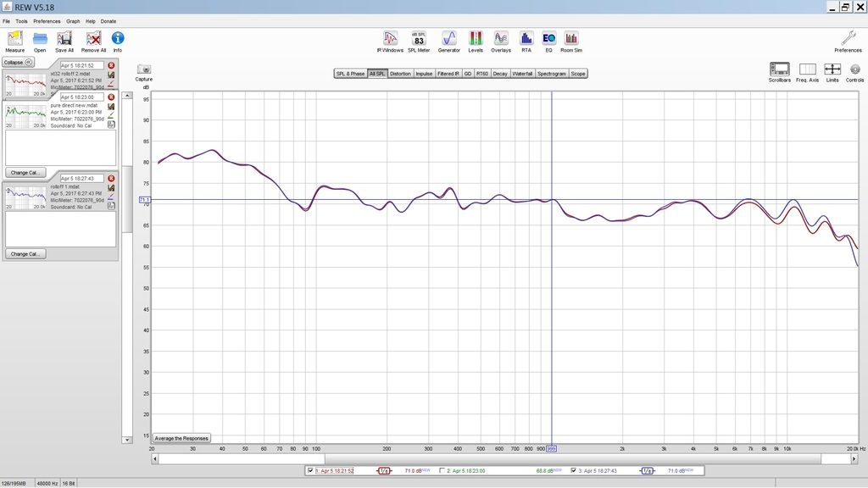Click Remove All measurements icon
Screen dimensions: 868x488
click(x=93, y=42)
